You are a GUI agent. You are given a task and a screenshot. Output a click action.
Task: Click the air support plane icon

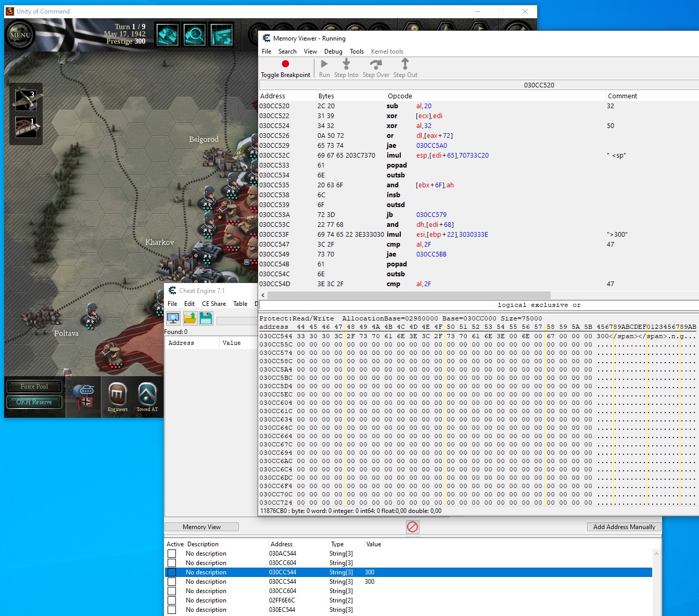point(26,99)
